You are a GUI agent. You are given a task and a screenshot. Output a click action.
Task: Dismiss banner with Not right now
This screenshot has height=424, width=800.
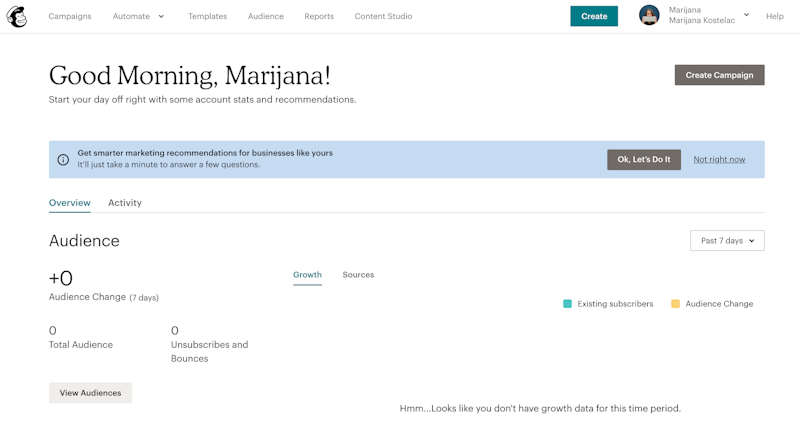pyautogui.click(x=719, y=160)
